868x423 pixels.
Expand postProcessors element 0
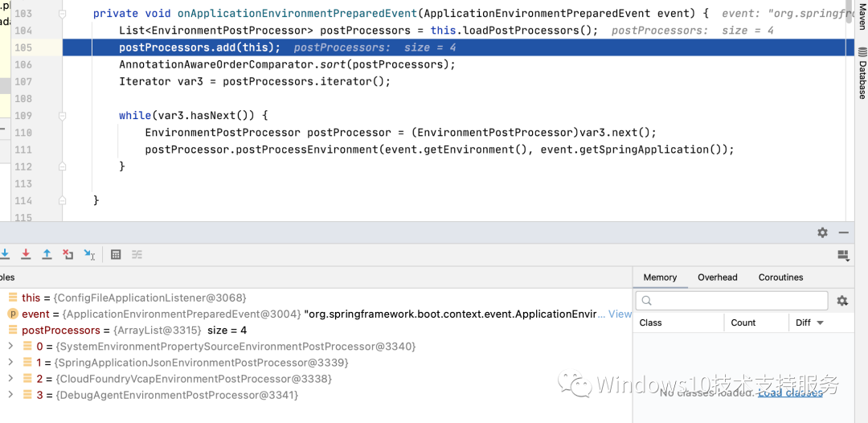pyautogui.click(x=10, y=347)
